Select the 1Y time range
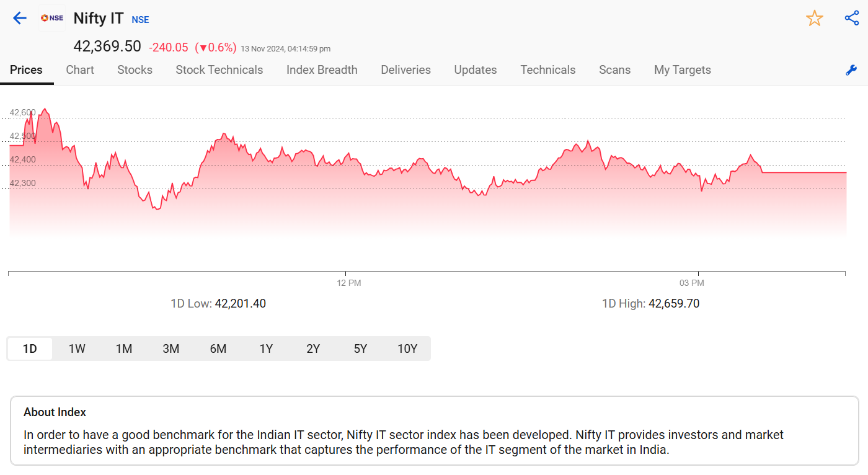Screen dimensions: 868x475 coord(266,348)
